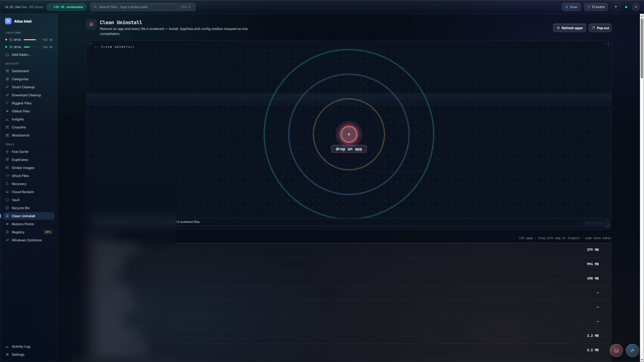Click the Refresh apps button
Screen dimensions: 644x362
570,28
